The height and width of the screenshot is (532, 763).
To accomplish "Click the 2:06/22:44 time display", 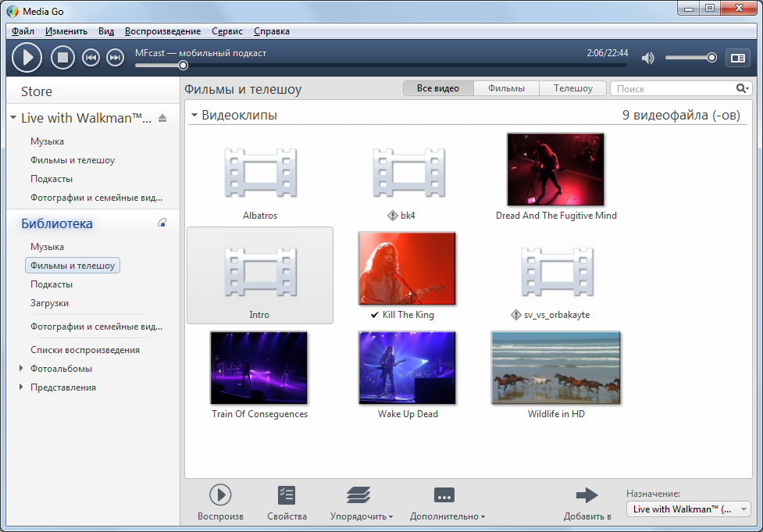I will [608, 53].
